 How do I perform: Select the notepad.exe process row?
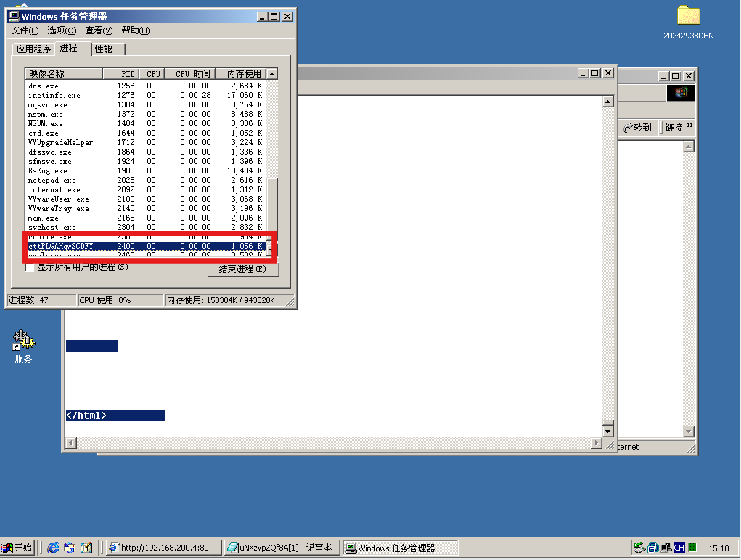point(146,181)
